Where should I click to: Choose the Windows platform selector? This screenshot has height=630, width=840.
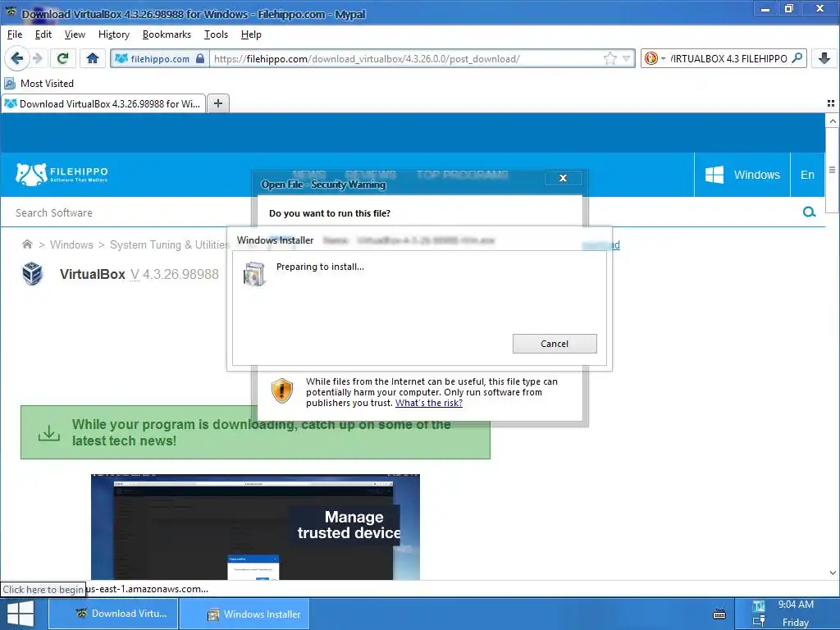[x=742, y=175]
